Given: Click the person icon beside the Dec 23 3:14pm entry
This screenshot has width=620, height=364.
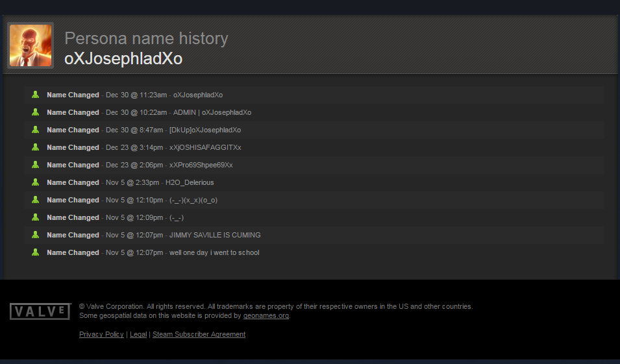Looking at the screenshot, I should [35, 147].
